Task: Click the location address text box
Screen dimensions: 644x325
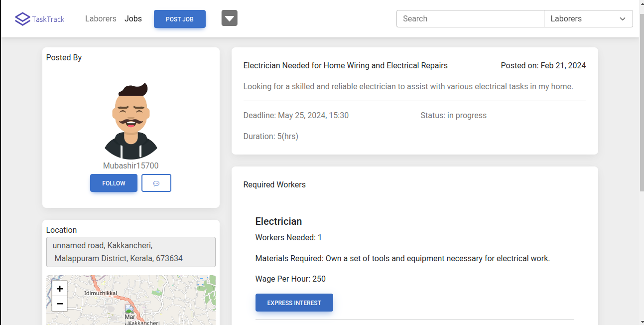Action: [130, 252]
